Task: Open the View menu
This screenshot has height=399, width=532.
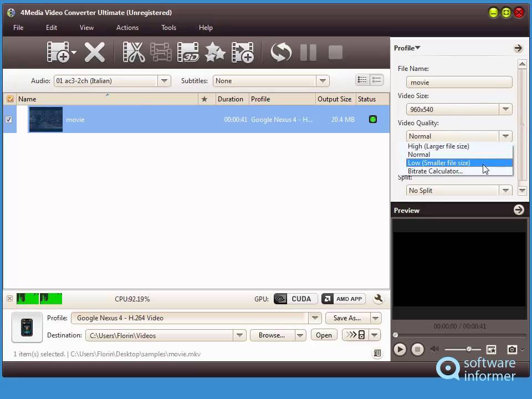Action: [86, 28]
